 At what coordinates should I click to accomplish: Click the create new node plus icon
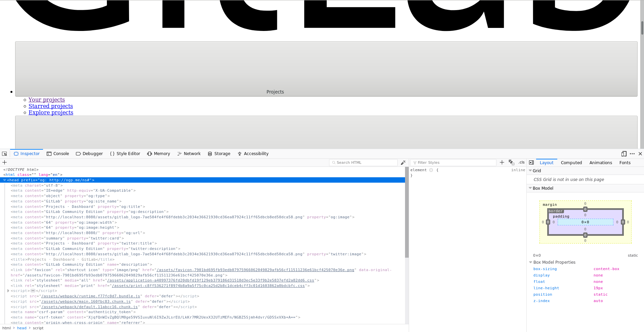tap(5, 162)
